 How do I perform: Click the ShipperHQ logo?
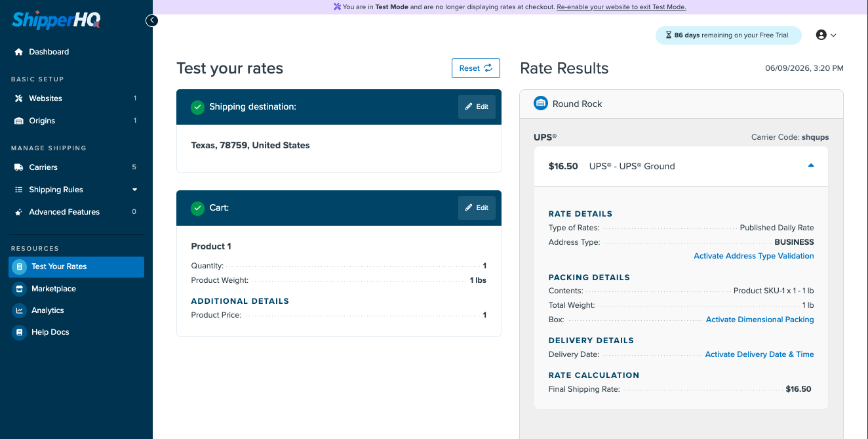(x=56, y=21)
